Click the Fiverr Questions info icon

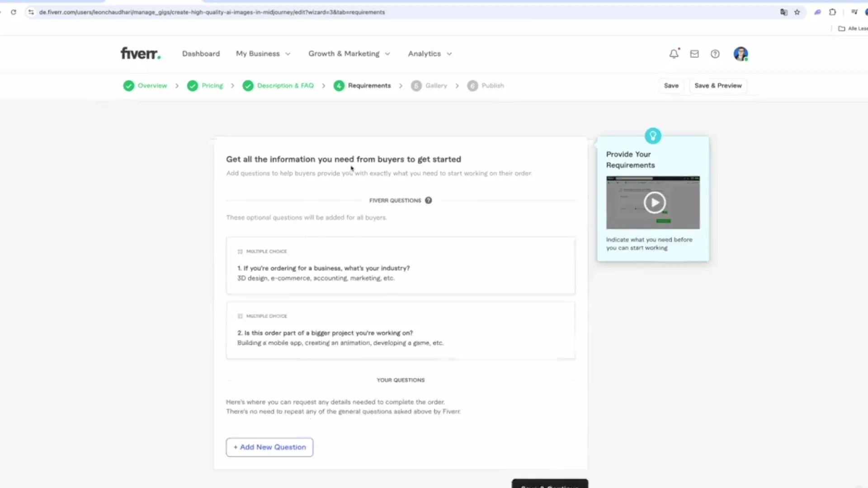click(428, 200)
